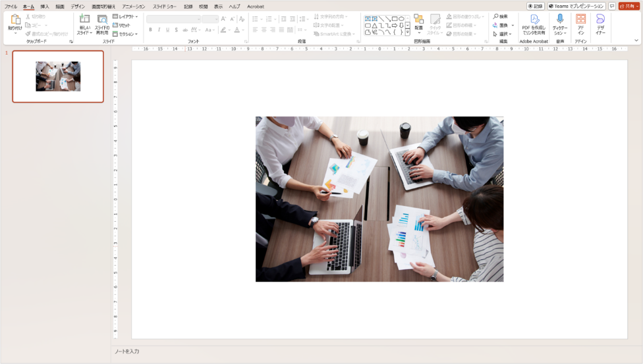Toggle Bold formatting

(x=150, y=30)
